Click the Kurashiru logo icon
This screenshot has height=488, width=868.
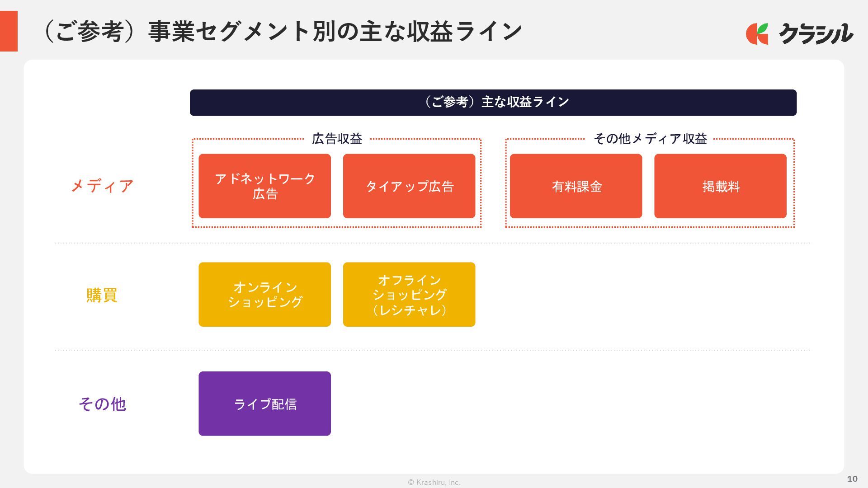pos(756,34)
